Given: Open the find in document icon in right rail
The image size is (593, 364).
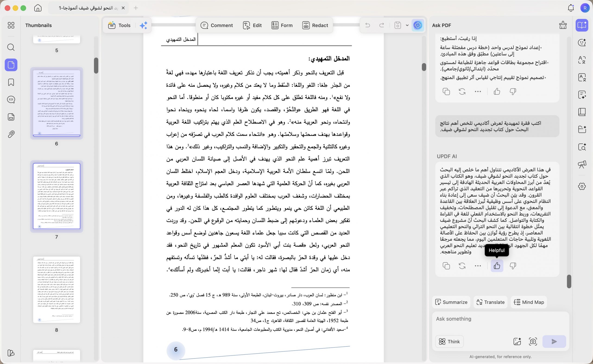Looking at the screenshot, I should click(582, 147).
